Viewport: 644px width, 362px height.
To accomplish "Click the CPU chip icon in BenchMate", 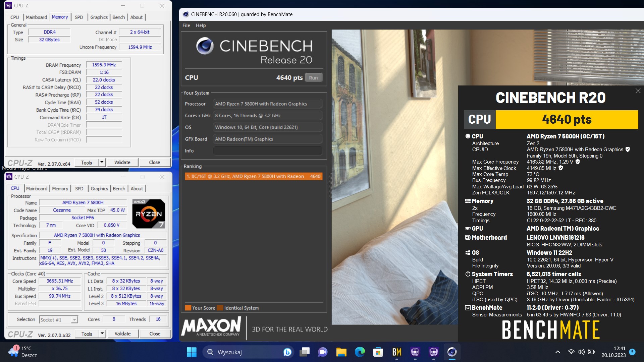I will click(x=468, y=136).
